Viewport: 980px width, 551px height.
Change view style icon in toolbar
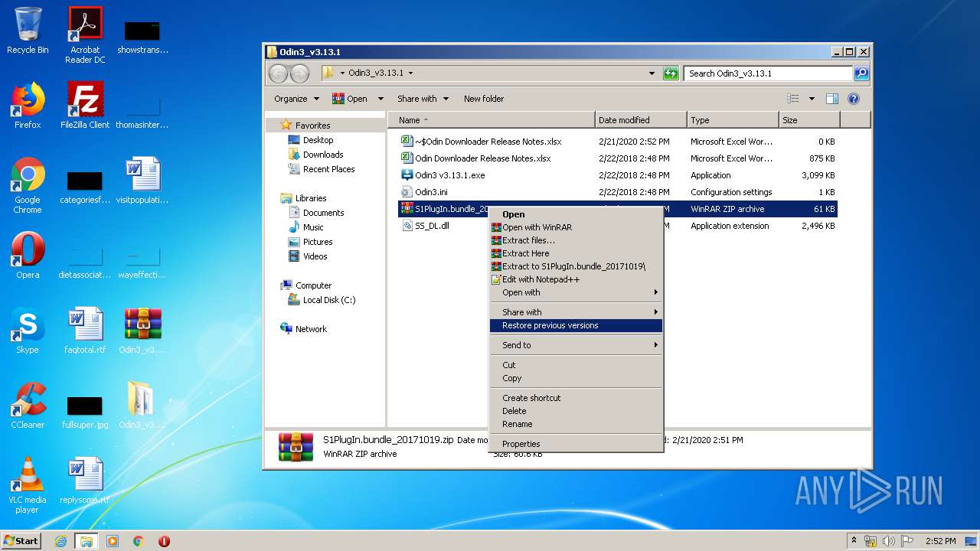[x=793, y=99]
